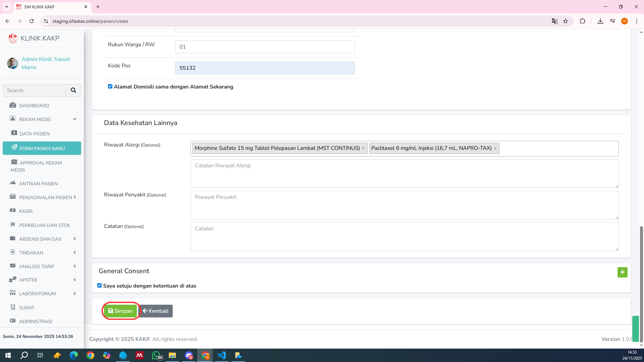Screen dimensions: 644x362
Task: Click the Kembali back button
Action: tap(156, 311)
